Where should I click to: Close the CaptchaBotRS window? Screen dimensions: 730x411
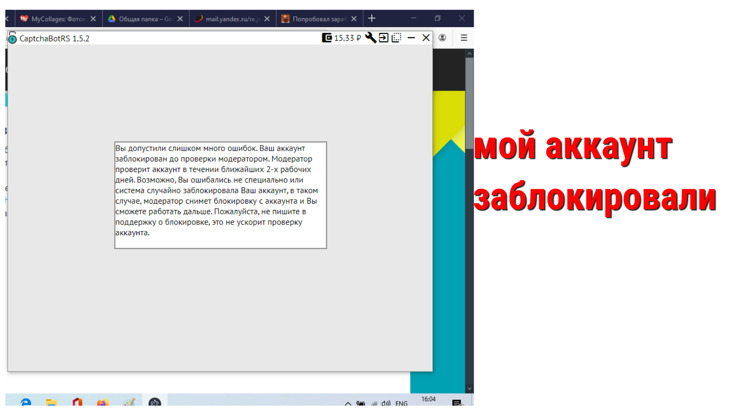coord(426,38)
